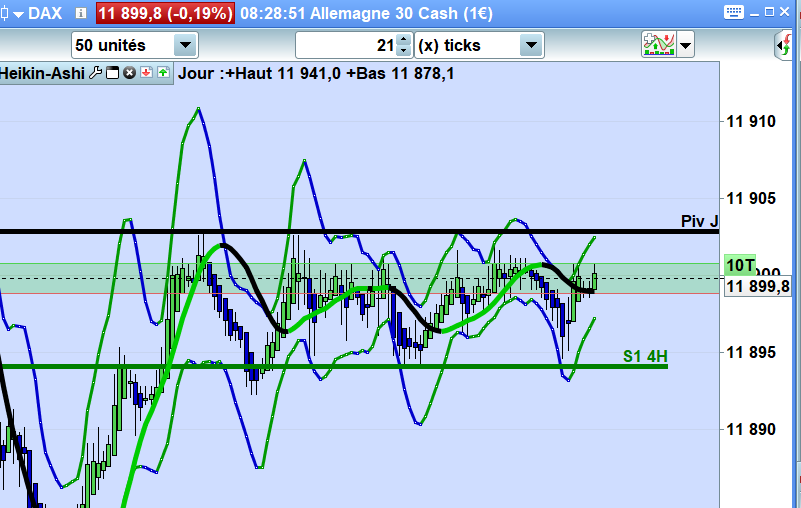Move Heikin-Ashi down with the red arrow icon
801x508 pixels.
click(x=146, y=73)
